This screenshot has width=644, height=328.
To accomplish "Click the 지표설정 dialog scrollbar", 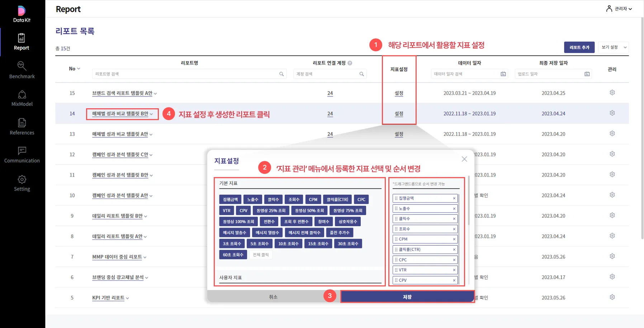I will 469,200.
